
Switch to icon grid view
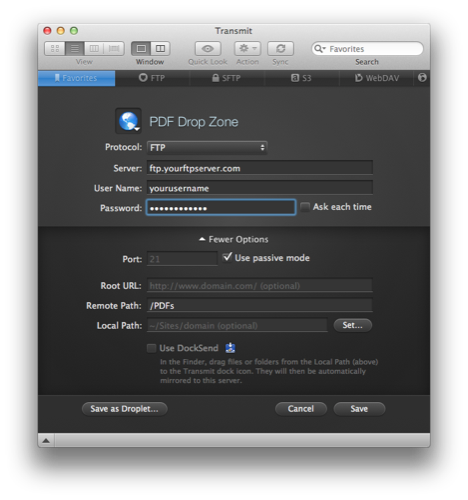click(55, 49)
